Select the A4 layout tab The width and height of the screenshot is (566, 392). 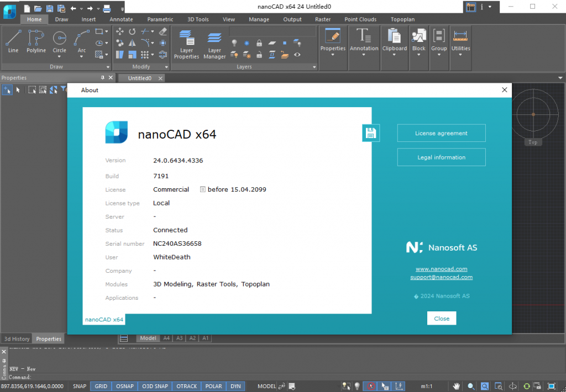(x=166, y=338)
